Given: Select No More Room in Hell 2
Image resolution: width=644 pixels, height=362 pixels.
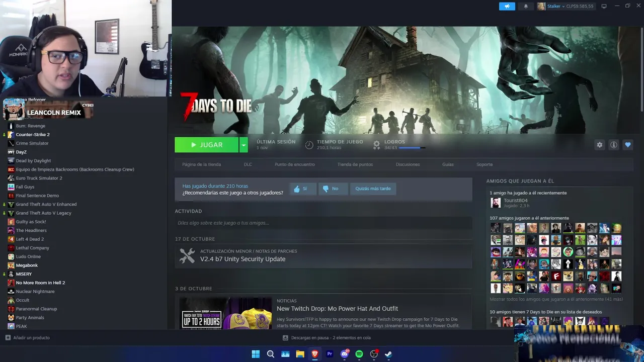Looking at the screenshot, I should coord(40,283).
